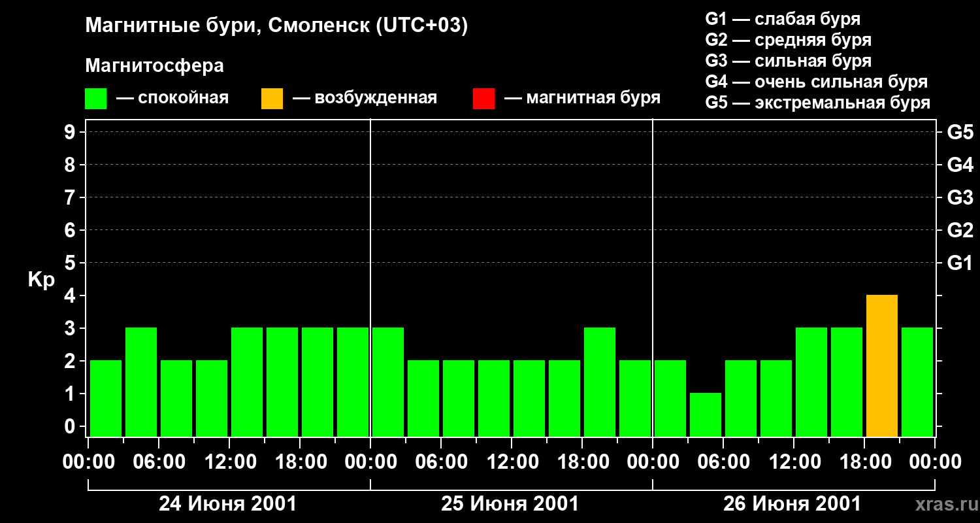Screen dimensions: 980x523
Task: Click the 24 Июня 2001 date label
Action: click(x=228, y=504)
